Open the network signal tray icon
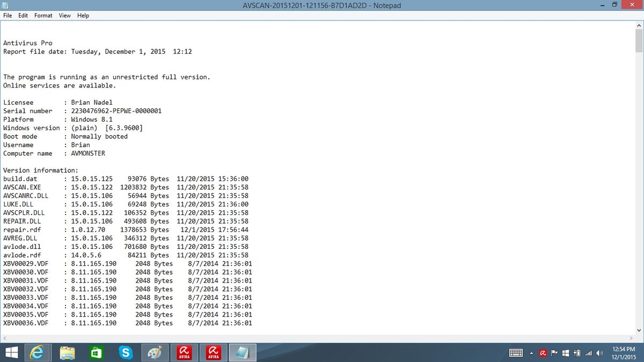Image resolution: width=644 pixels, height=362 pixels. (588, 353)
